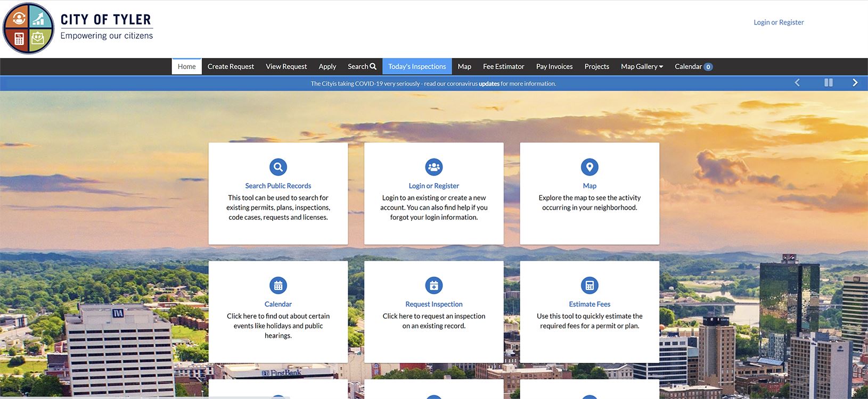Click Login or Register link at top right
Image resolution: width=868 pixels, height=399 pixels.
[779, 22]
